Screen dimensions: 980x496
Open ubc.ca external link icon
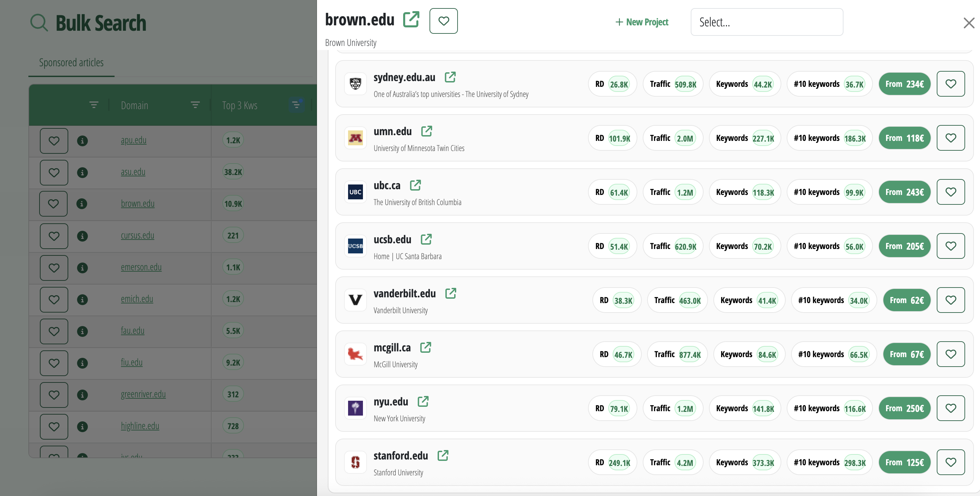(x=415, y=185)
